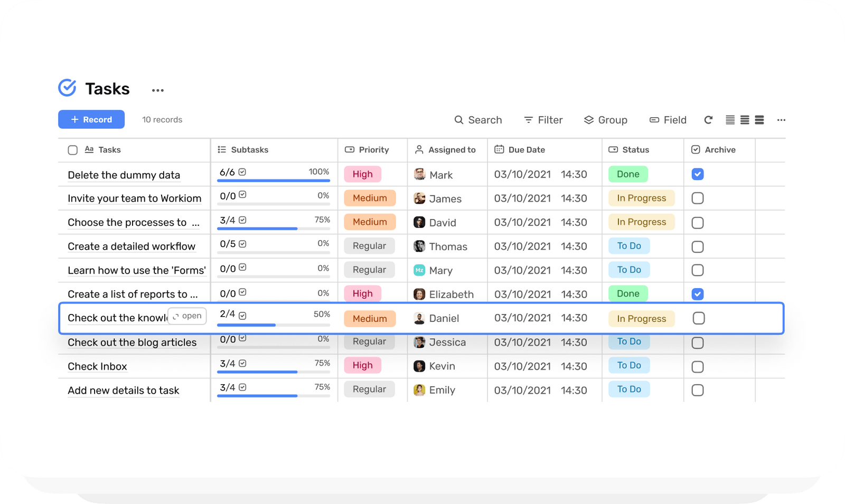
Task: Click the select-all checkbox in Tasks header
Action: pos(72,149)
